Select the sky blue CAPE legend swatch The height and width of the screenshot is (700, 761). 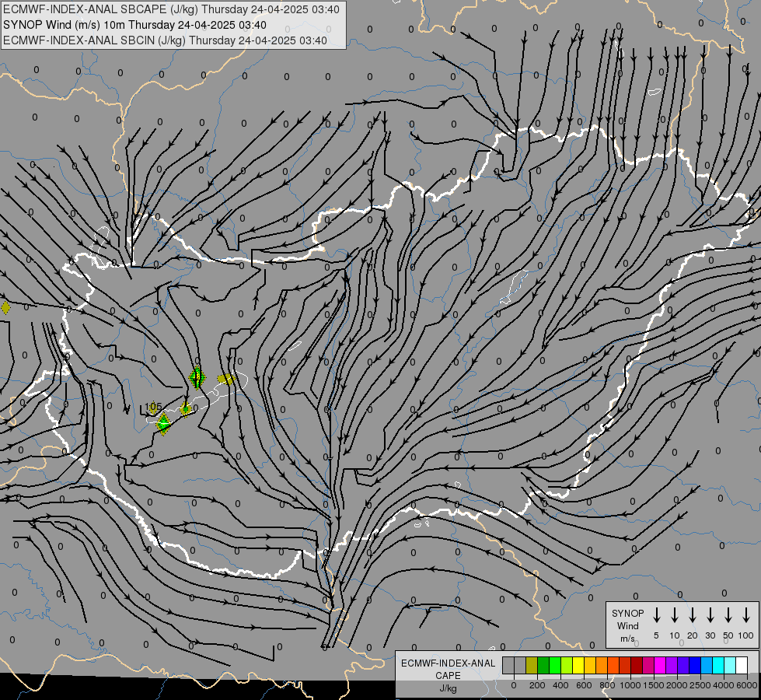[706, 665]
